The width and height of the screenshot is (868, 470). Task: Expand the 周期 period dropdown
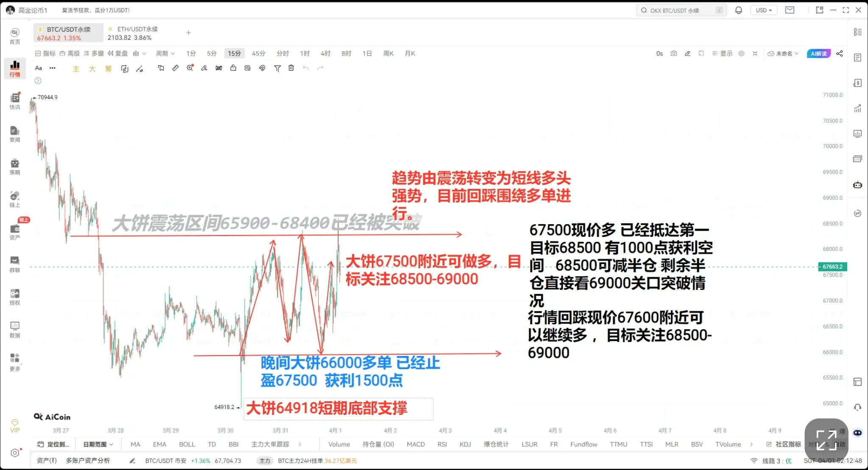point(165,53)
